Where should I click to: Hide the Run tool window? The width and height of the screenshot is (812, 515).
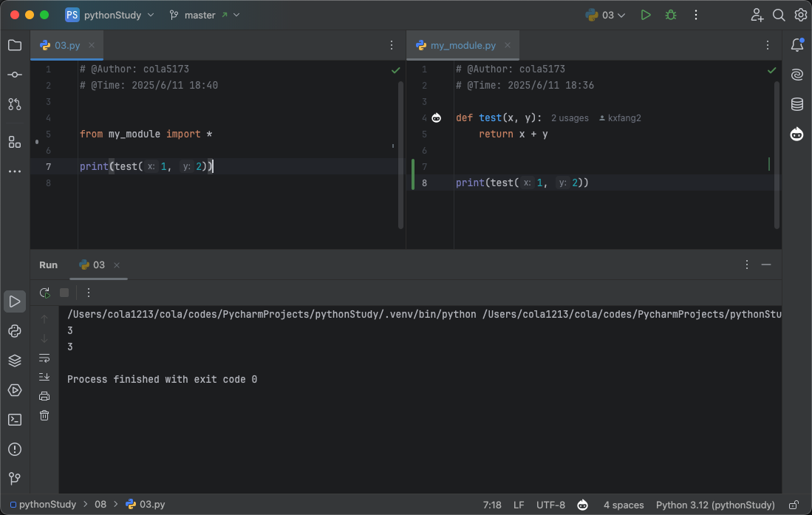click(x=766, y=265)
